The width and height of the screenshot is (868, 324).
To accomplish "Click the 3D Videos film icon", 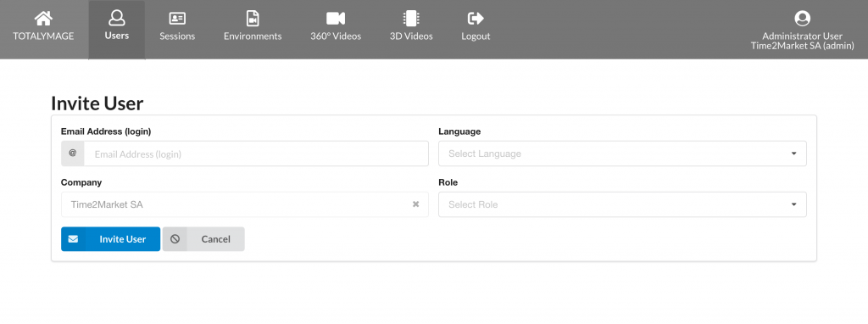I will (411, 19).
